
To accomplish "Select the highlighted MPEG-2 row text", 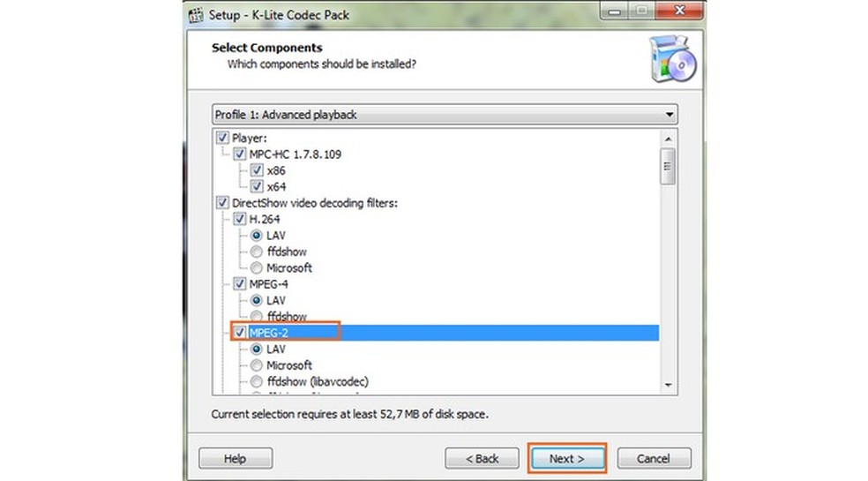I will 268,333.
